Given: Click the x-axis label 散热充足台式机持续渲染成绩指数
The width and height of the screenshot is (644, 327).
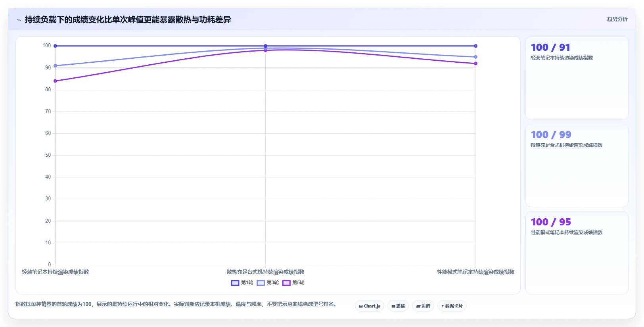Looking at the screenshot, I should click(x=265, y=272).
